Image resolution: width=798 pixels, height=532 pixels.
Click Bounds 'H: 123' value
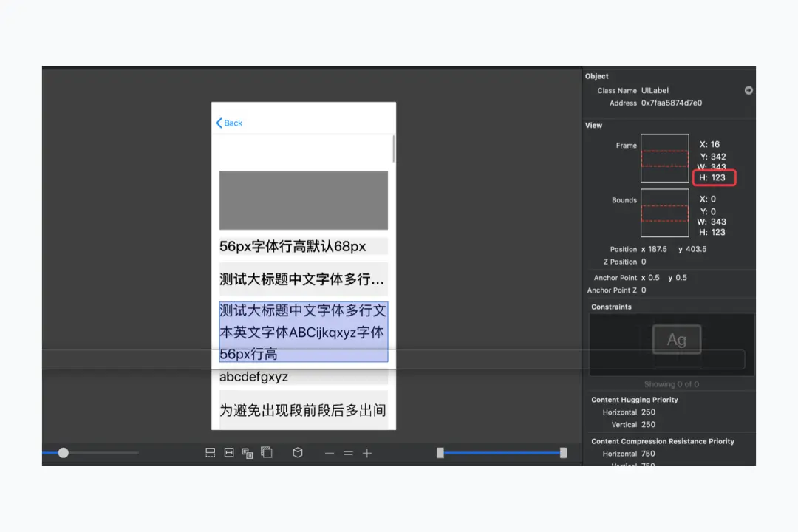(712, 232)
